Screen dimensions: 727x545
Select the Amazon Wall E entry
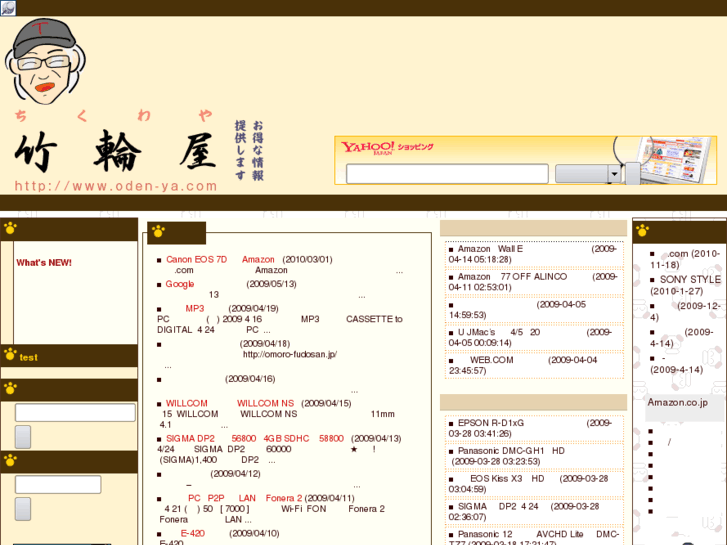coord(534,254)
